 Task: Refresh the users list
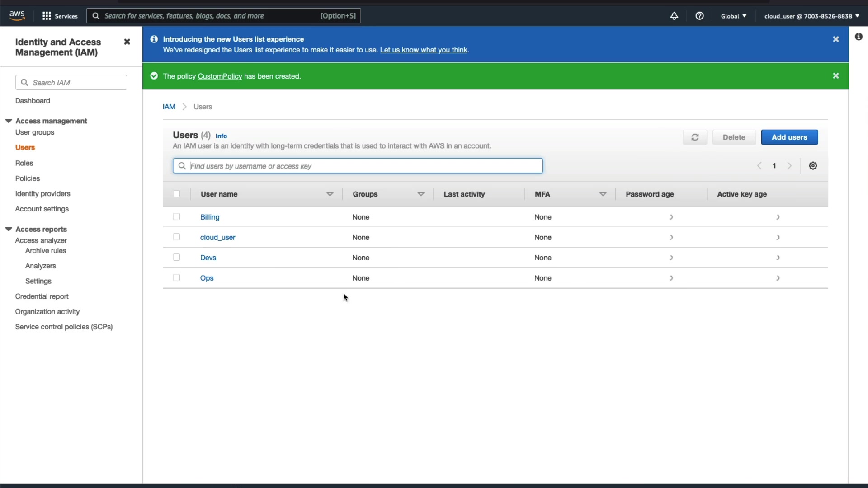[x=695, y=137]
